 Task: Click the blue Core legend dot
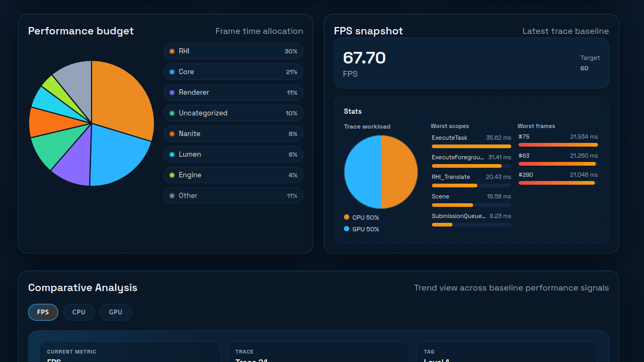click(x=172, y=72)
